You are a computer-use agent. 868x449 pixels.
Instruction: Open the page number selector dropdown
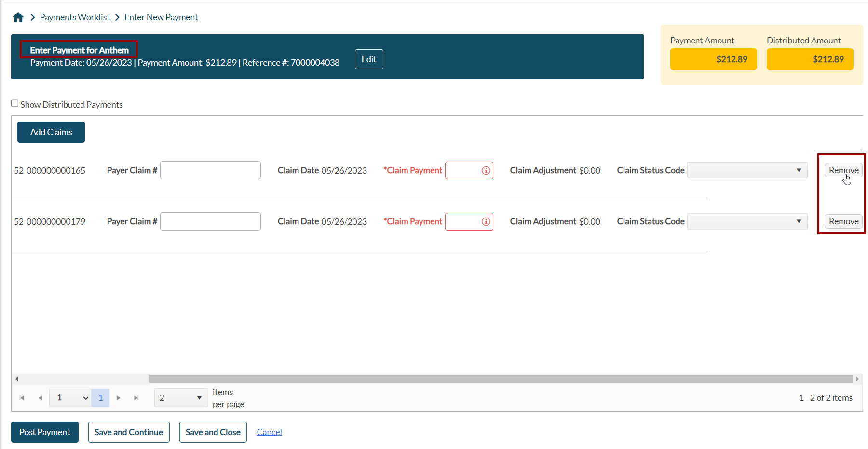[x=70, y=398]
